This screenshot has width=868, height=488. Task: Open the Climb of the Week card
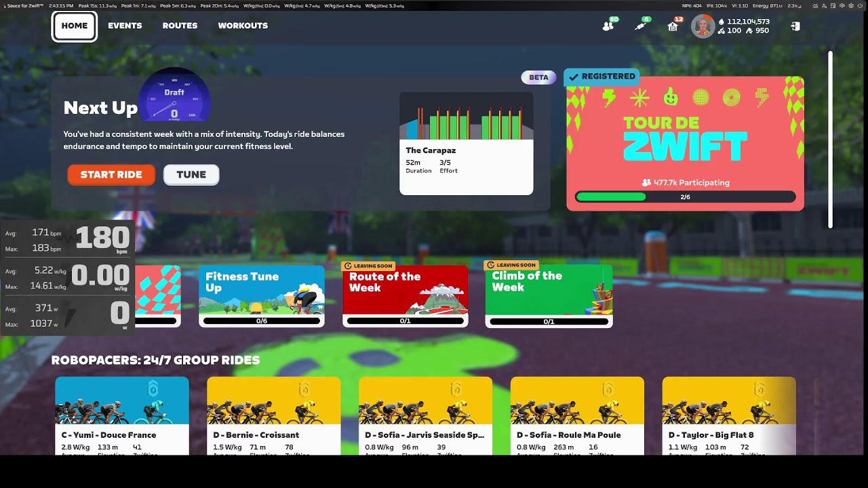tap(549, 296)
